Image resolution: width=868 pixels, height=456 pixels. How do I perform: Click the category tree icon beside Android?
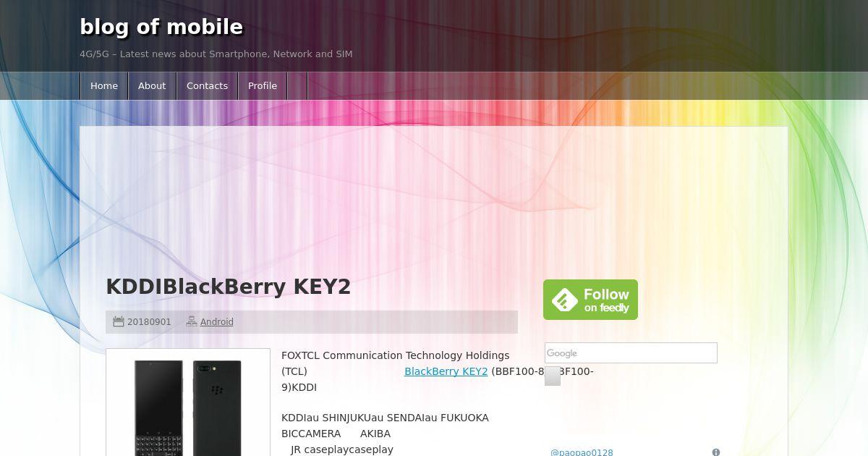click(192, 321)
